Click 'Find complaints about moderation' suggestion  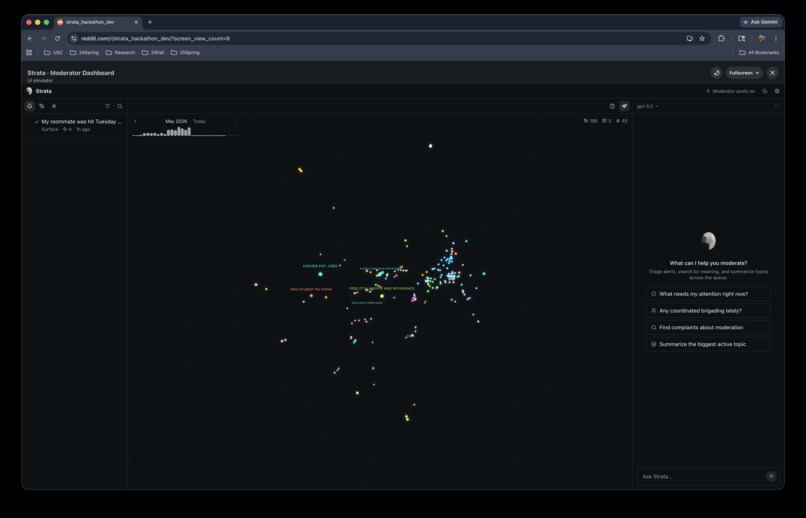pyautogui.click(x=708, y=327)
